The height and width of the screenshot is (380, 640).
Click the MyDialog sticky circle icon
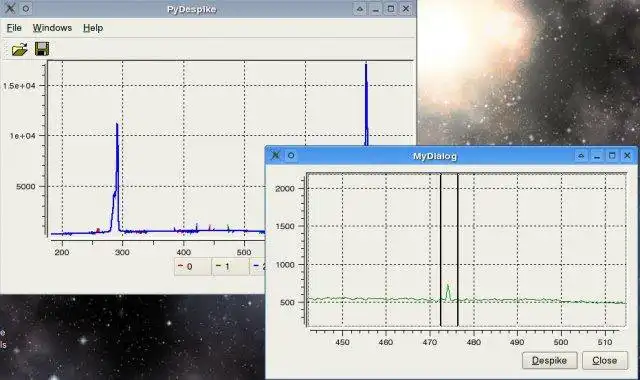point(291,155)
